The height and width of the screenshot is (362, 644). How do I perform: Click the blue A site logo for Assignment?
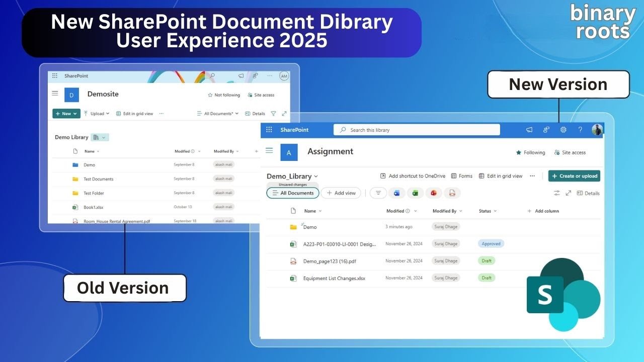pyautogui.click(x=289, y=152)
